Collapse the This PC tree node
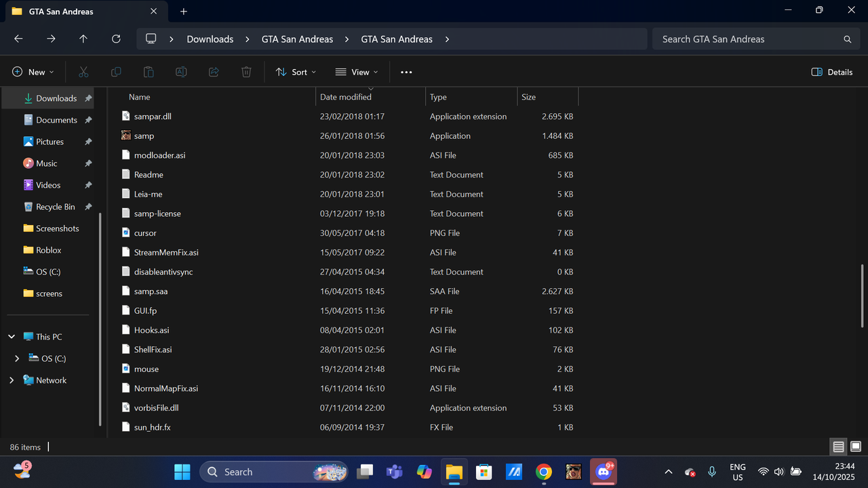The height and width of the screenshot is (488, 868). coord(12,337)
